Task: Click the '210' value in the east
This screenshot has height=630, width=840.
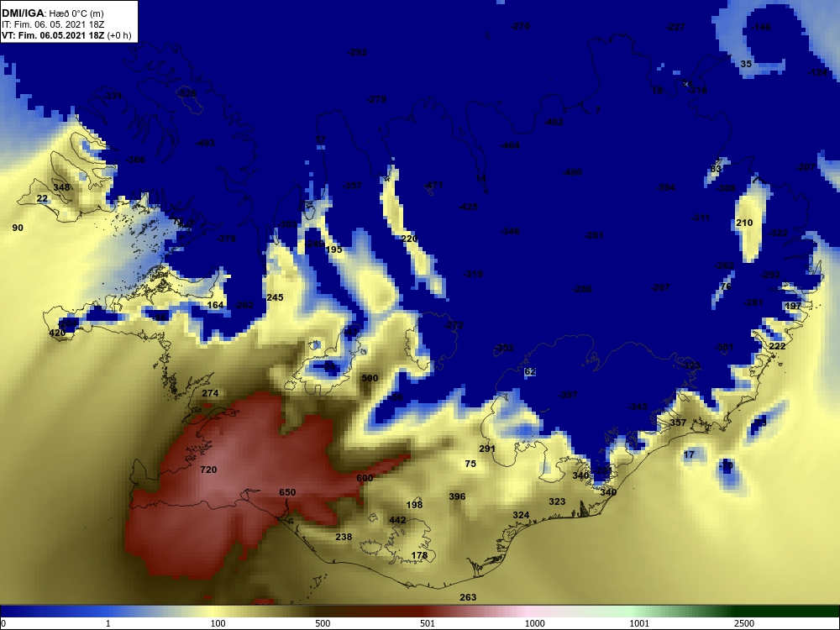Action: click(x=744, y=223)
